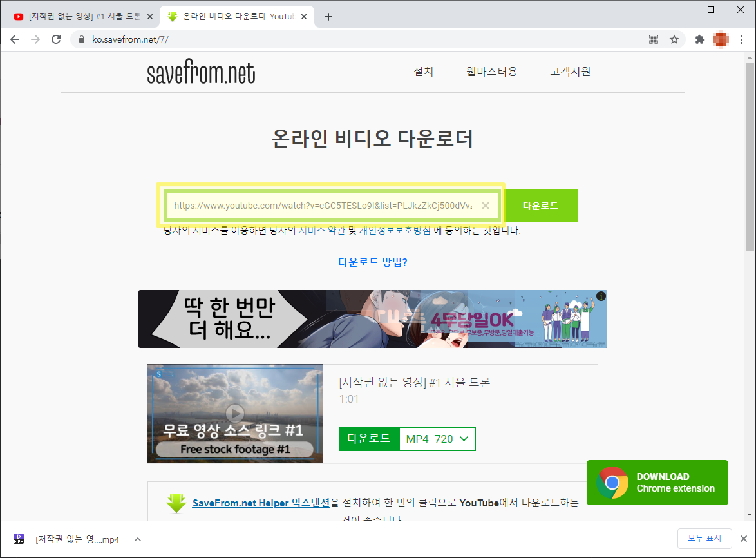Select the 온라인 비디오 다운로더 tab
The width and height of the screenshot is (756, 558).
[x=237, y=17]
